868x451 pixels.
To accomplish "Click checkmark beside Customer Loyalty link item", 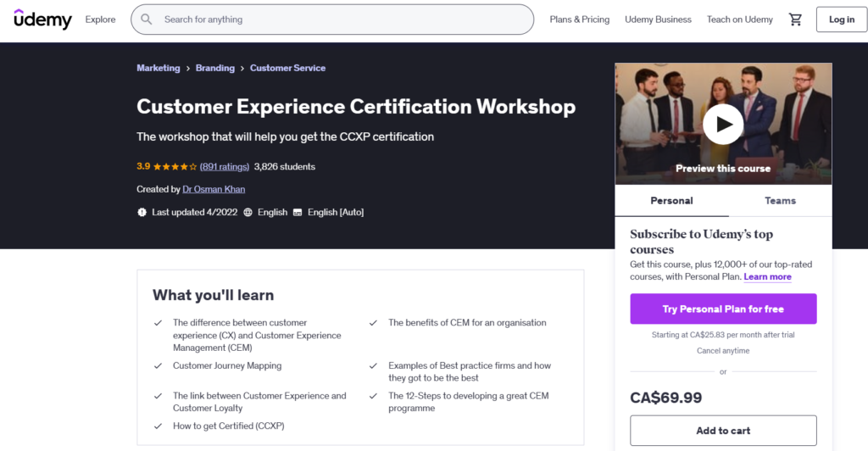I will tap(158, 396).
